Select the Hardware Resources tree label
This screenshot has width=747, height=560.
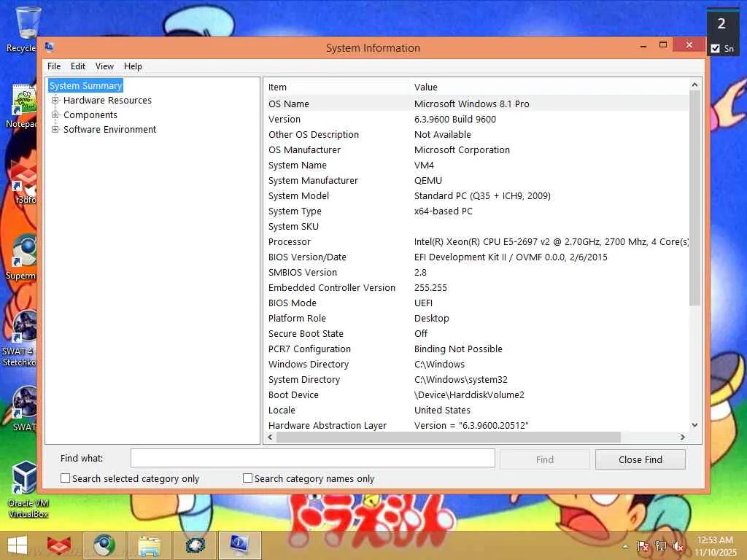coord(108,100)
